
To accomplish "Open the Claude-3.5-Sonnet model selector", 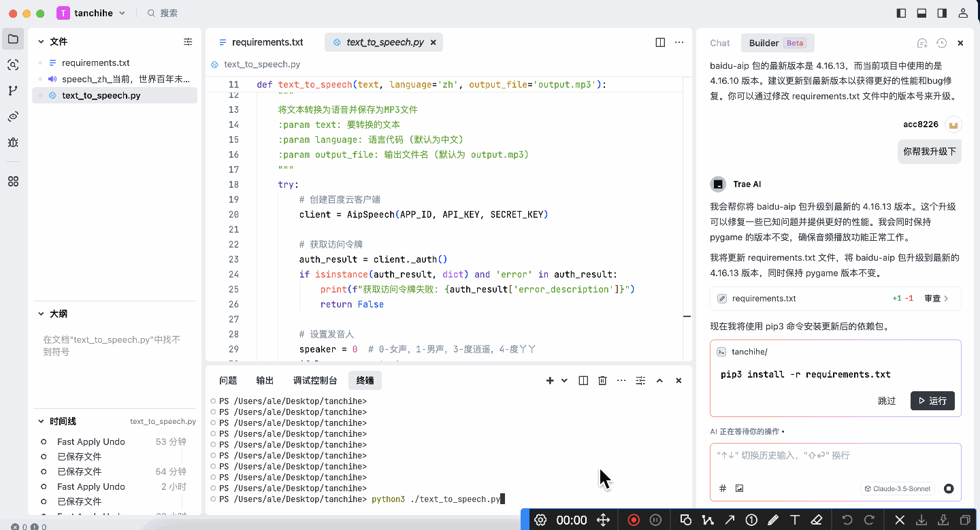I will click(898, 488).
